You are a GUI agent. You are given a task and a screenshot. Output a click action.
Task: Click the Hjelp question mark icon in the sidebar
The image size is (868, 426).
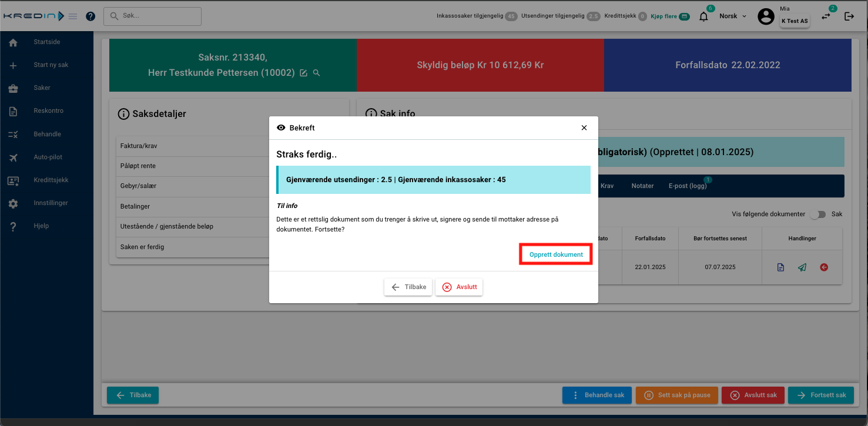click(13, 226)
